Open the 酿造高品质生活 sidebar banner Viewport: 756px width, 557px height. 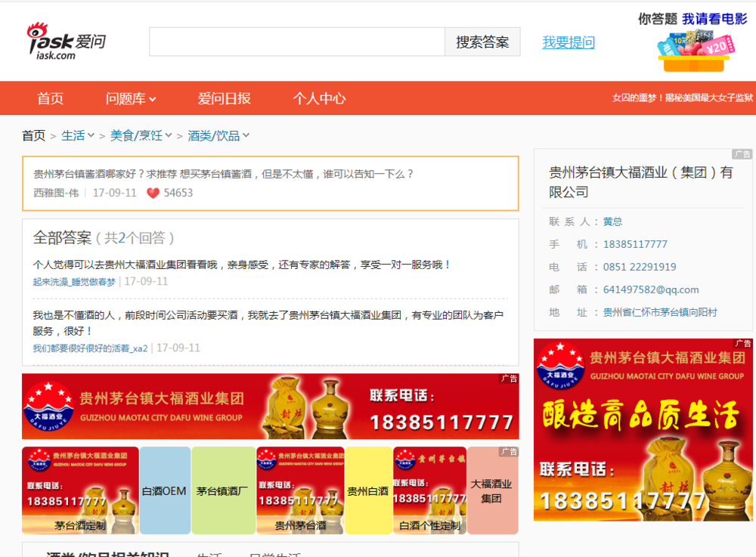pyautogui.click(x=643, y=430)
